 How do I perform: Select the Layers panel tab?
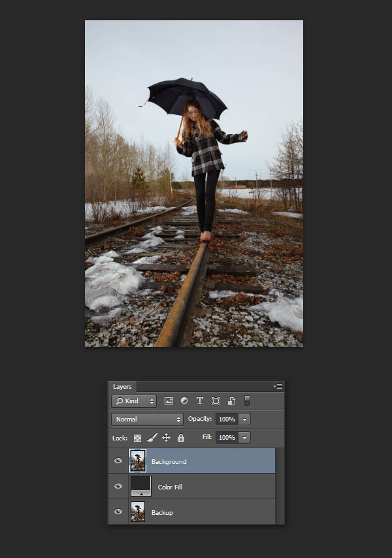coord(122,387)
